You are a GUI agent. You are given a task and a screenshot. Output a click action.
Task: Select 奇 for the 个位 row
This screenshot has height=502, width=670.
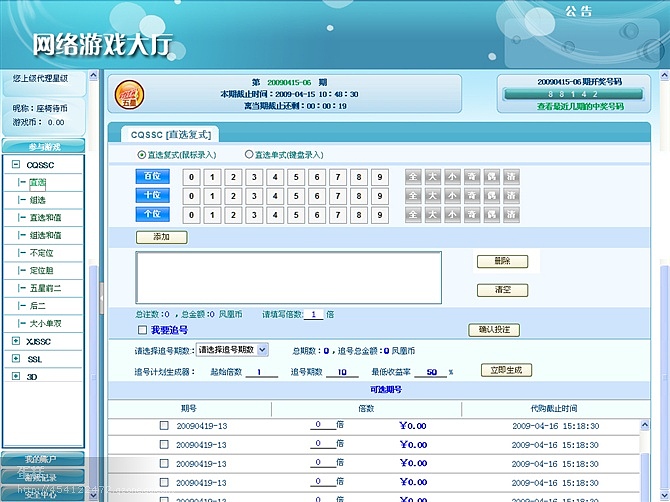point(472,215)
